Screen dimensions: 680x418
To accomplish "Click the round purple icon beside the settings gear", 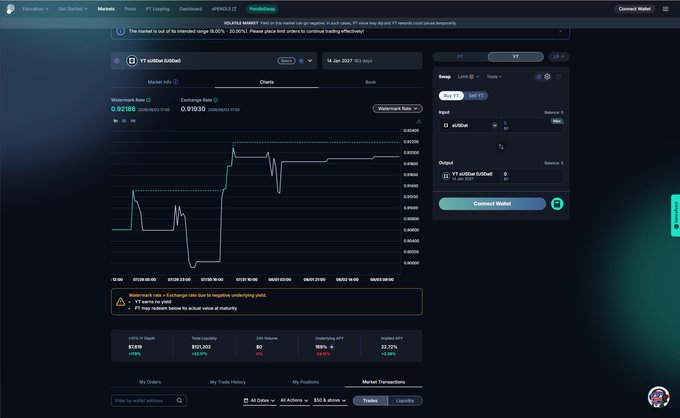I will click(x=539, y=77).
